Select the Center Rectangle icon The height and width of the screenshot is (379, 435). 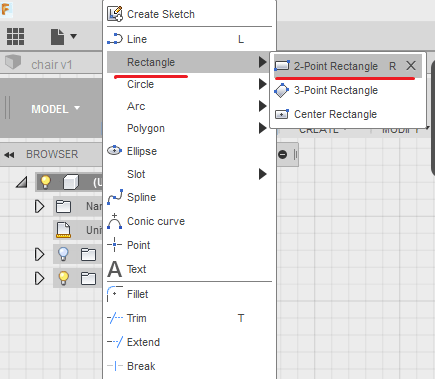click(x=282, y=114)
